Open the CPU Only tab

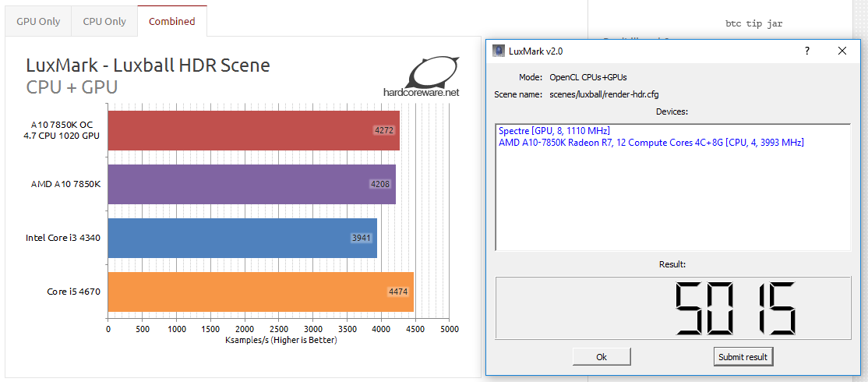point(104,22)
